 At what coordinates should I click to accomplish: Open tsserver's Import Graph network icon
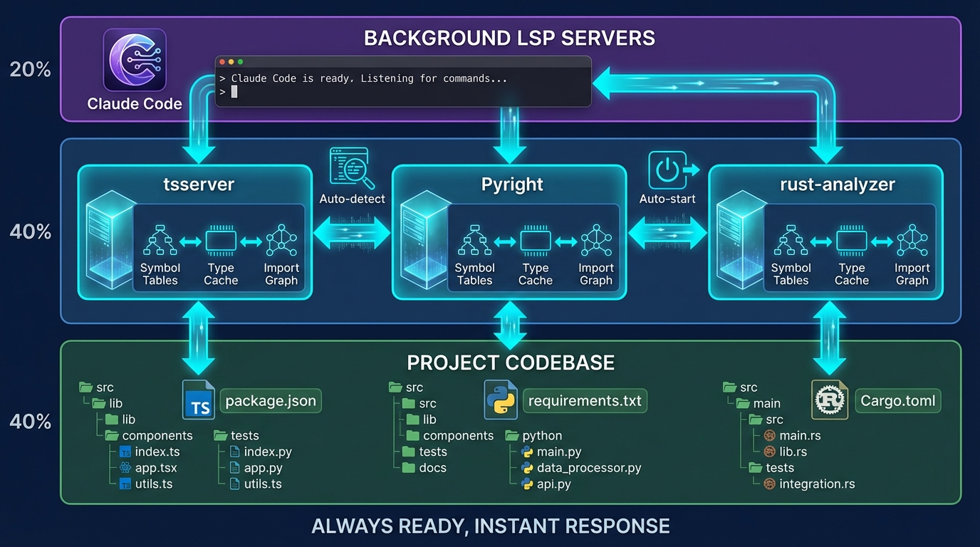[281, 241]
